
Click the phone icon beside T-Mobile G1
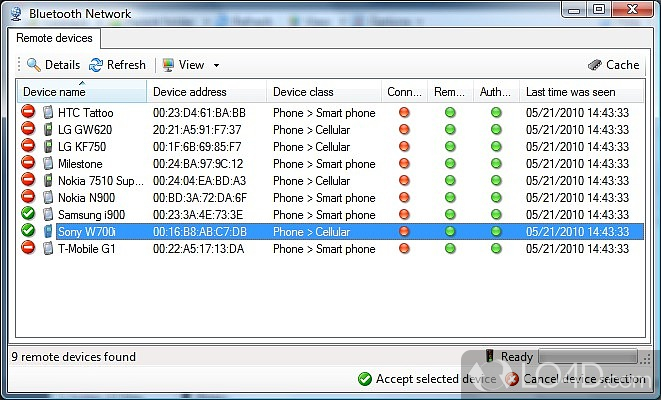pyautogui.click(x=48, y=249)
